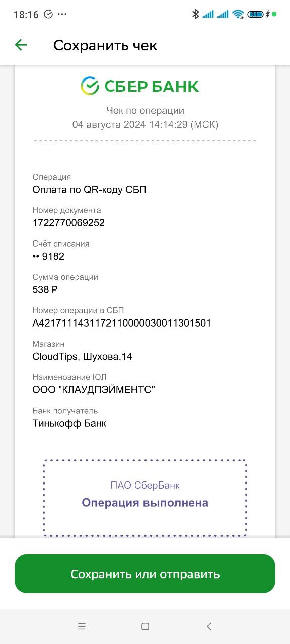
Task: Tap the Bluetooth status bar icon
Action: [196, 14]
